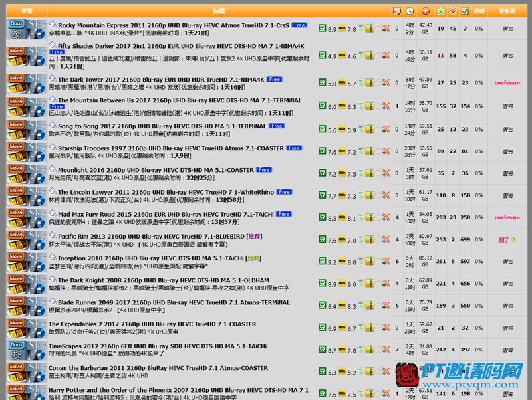532x400 pixels.
Task: Open Conan the Barbarian 2011 torrent link
Action: click(x=158, y=368)
